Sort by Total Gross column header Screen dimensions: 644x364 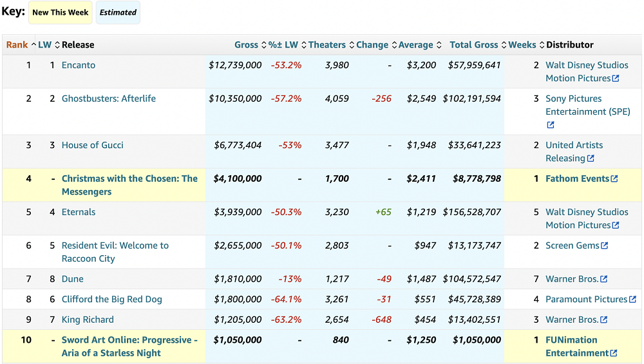tap(473, 45)
